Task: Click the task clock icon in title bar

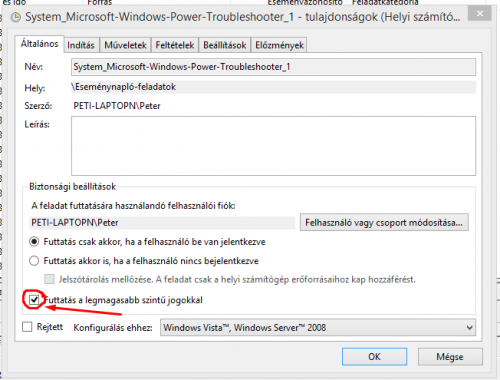Action: tap(15, 17)
